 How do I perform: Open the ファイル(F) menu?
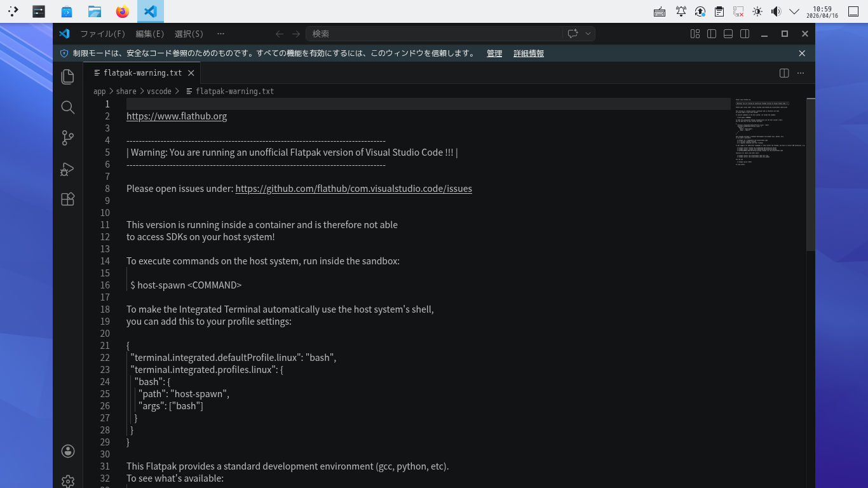[102, 34]
